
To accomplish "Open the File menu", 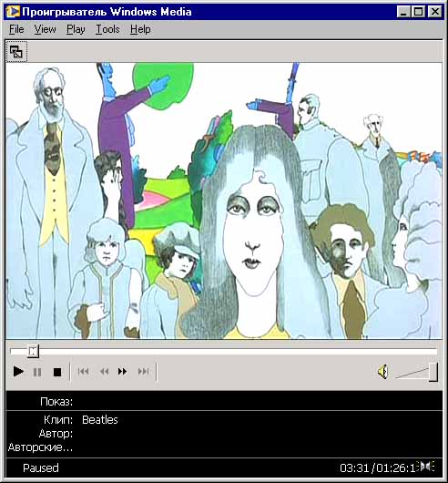I will pos(16,29).
